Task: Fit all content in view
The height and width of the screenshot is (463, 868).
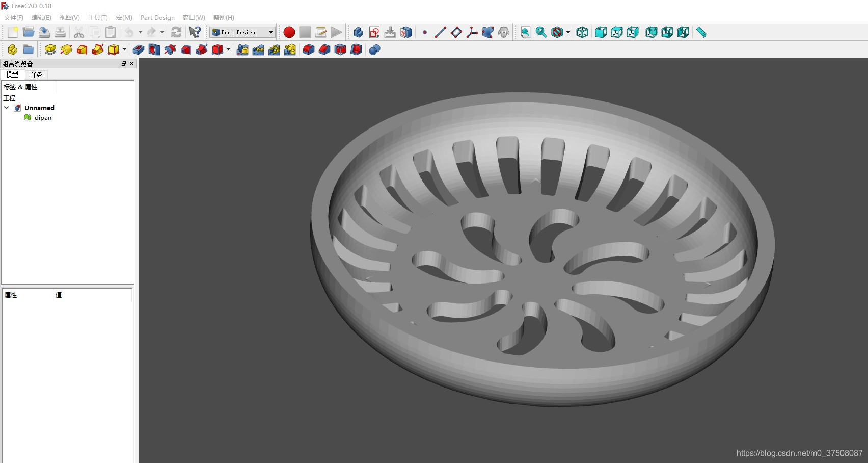Action: click(x=526, y=32)
